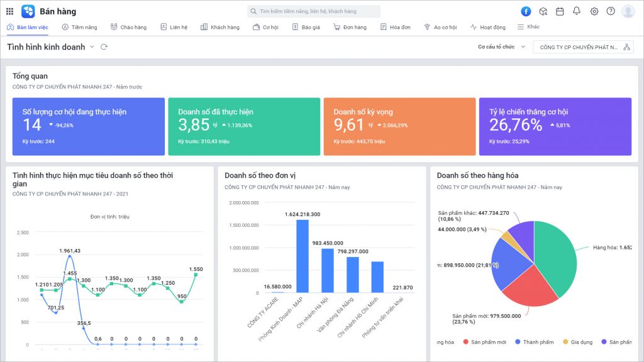Open the Số lượng cơ hội đang thực hiện card
The width and height of the screenshot is (644, 362).
(88, 126)
